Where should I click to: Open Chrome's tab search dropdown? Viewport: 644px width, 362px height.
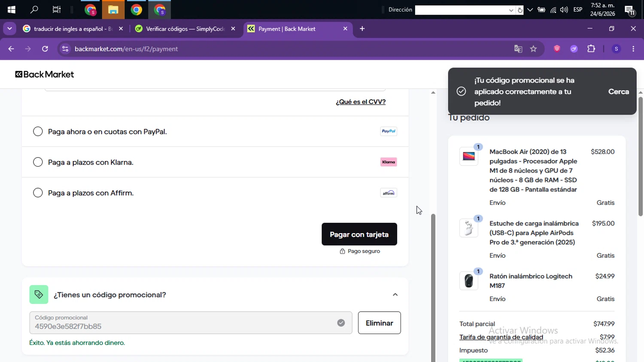tap(9, 29)
